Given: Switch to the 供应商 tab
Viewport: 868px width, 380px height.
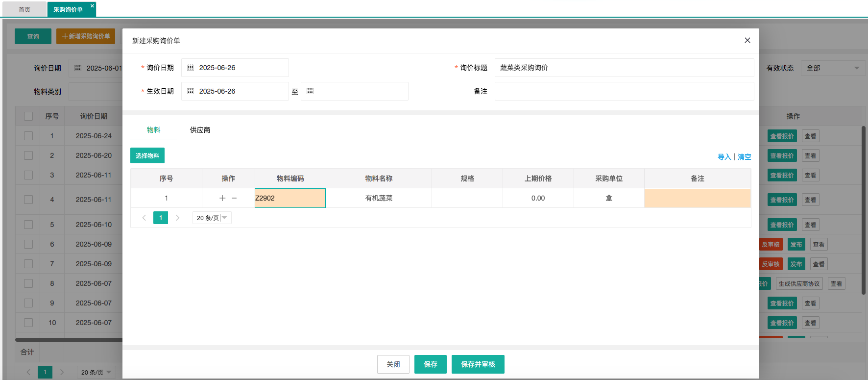Looking at the screenshot, I should 200,130.
